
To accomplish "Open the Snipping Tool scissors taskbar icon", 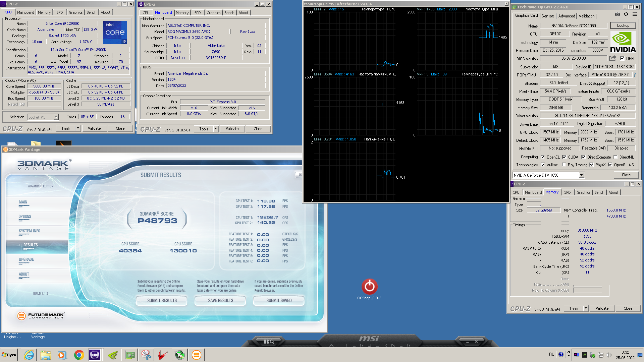I will pos(146,355).
